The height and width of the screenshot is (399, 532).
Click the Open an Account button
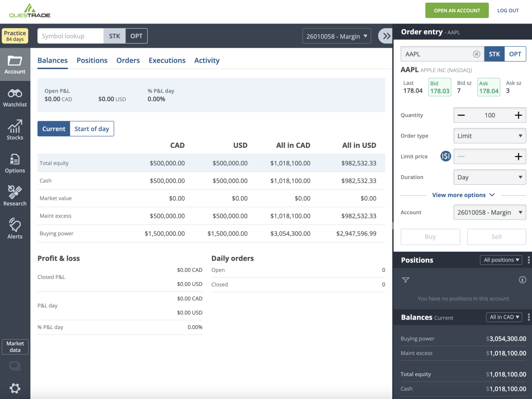tap(457, 10)
